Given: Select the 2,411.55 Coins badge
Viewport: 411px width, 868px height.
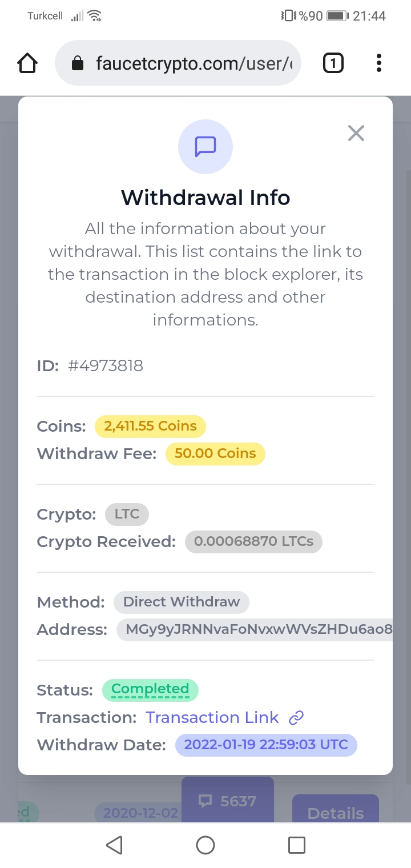Looking at the screenshot, I should (150, 426).
